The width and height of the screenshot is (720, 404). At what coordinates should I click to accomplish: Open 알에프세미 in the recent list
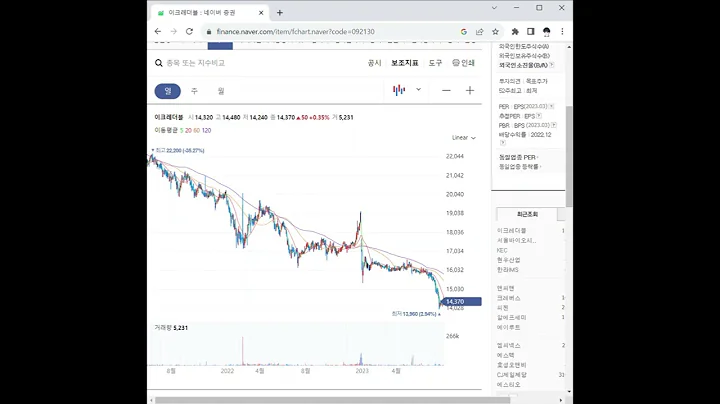512,318
